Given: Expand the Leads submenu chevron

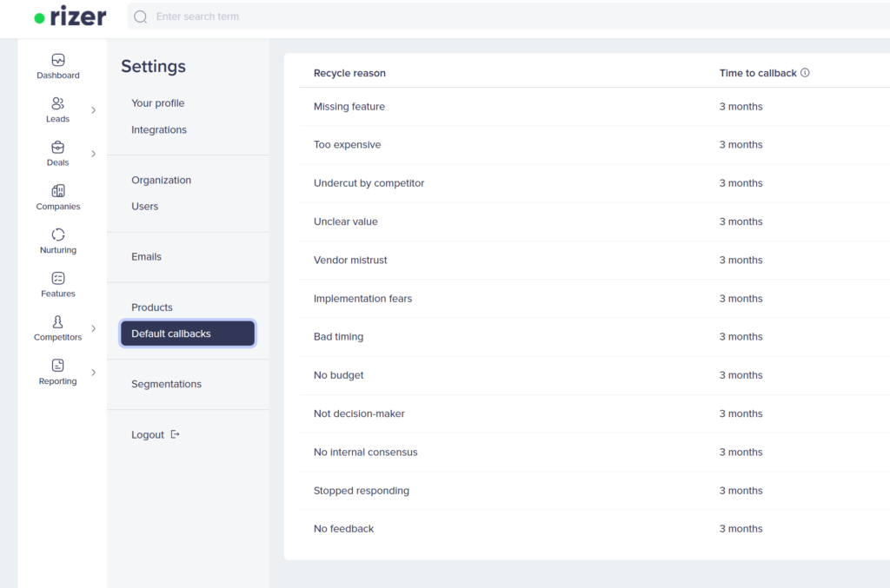Looking at the screenshot, I should pyautogui.click(x=93, y=110).
